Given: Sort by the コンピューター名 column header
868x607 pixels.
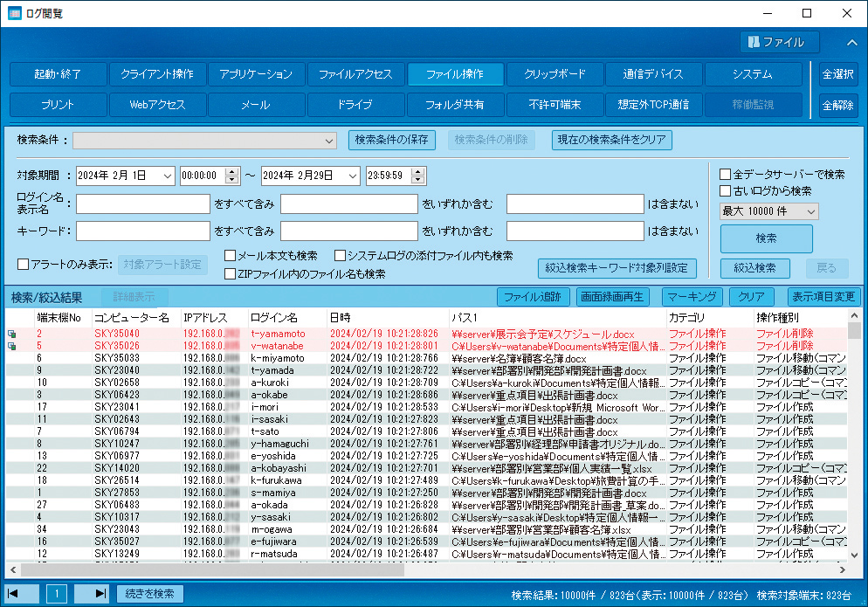Looking at the screenshot, I should click(x=135, y=318).
